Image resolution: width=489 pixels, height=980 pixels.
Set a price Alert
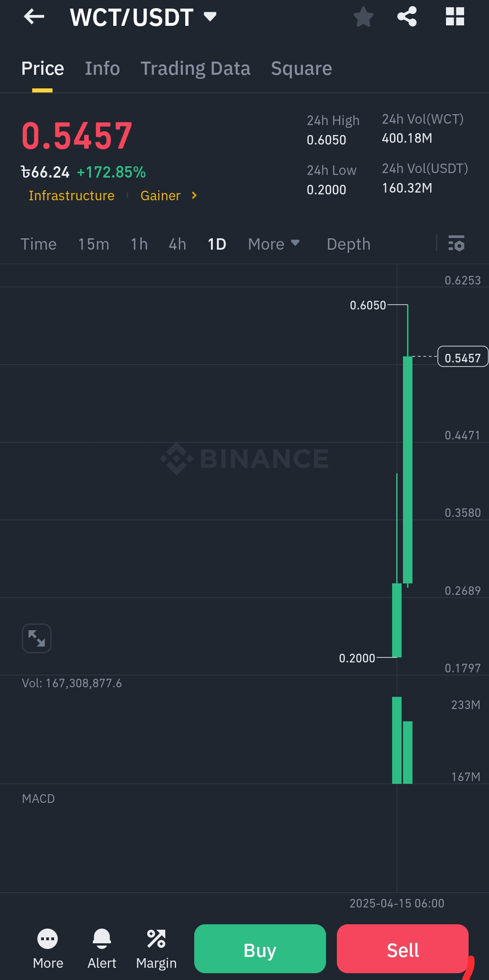102,948
